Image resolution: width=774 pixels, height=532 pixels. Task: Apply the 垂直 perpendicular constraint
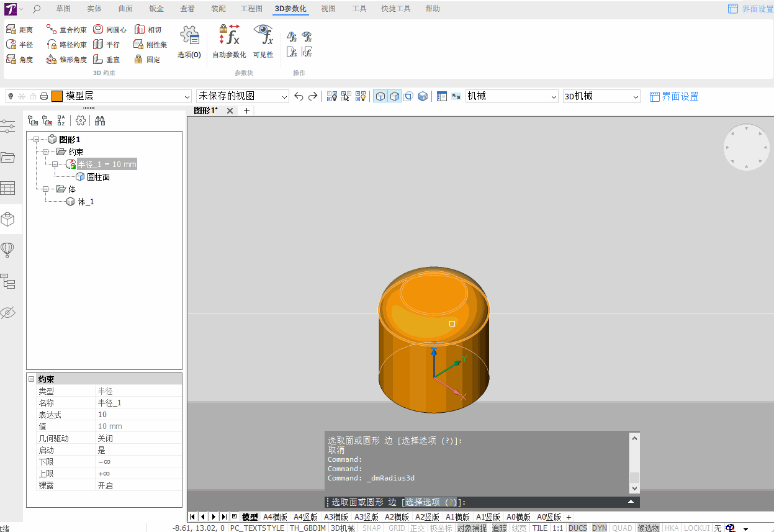pos(107,60)
